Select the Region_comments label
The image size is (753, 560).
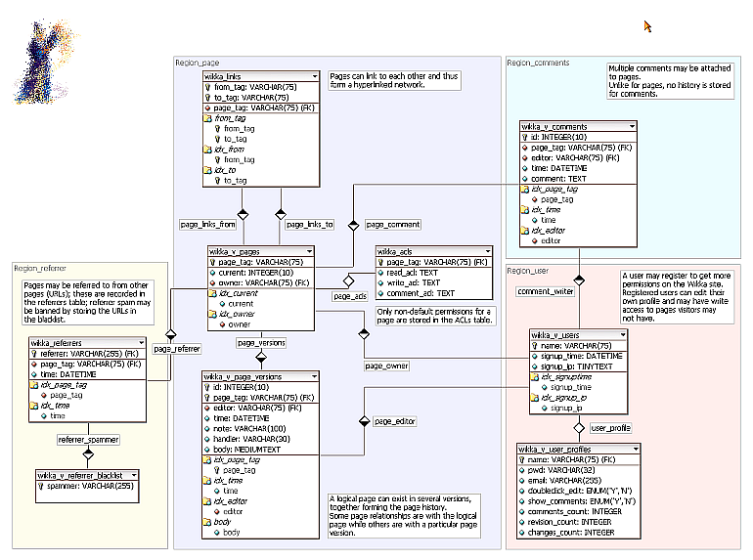coord(538,63)
